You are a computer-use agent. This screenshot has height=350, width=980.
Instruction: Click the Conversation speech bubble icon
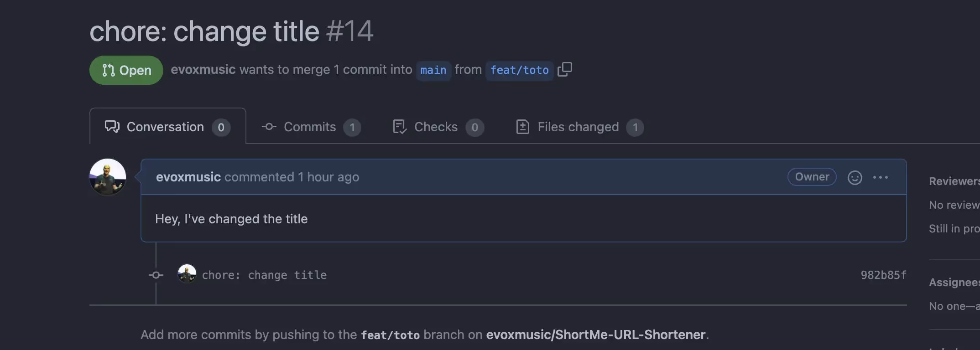[x=112, y=127]
